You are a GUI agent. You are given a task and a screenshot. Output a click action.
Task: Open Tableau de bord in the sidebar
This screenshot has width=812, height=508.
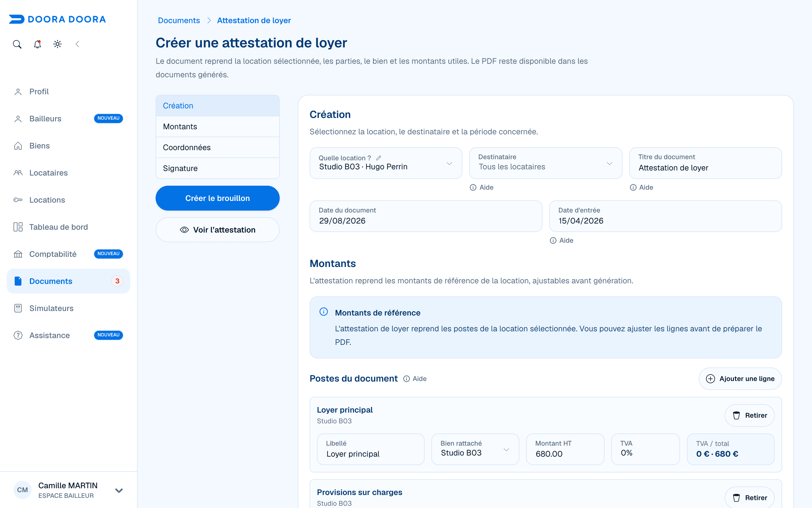click(69, 227)
